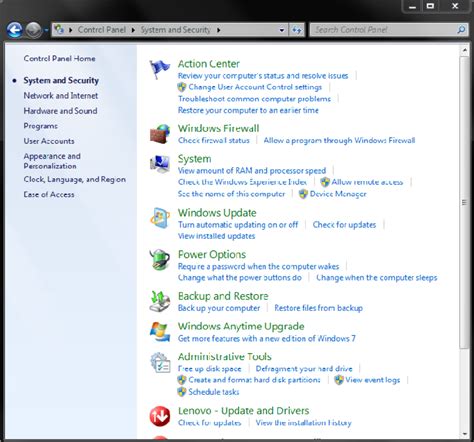Click the Action Center flag icon
The image size is (474, 442).
pos(159,69)
